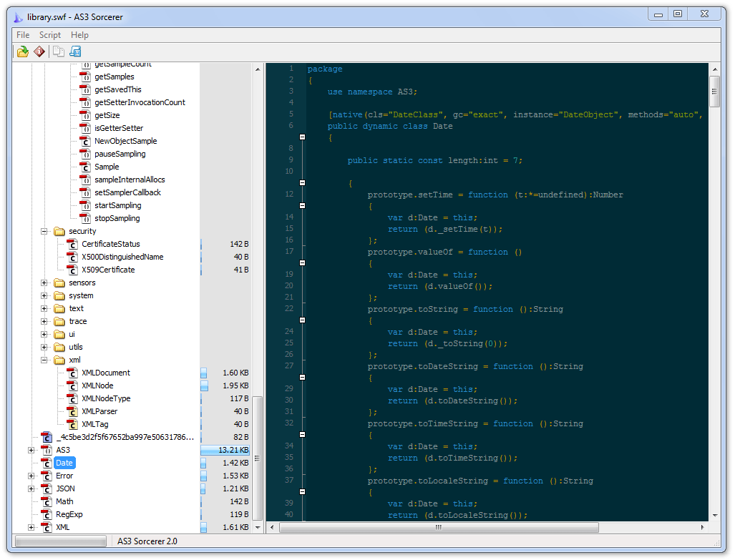Click the AS3 Sorcerer title bar app icon
This screenshot has height=560, width=735.
tap(18, 17)
